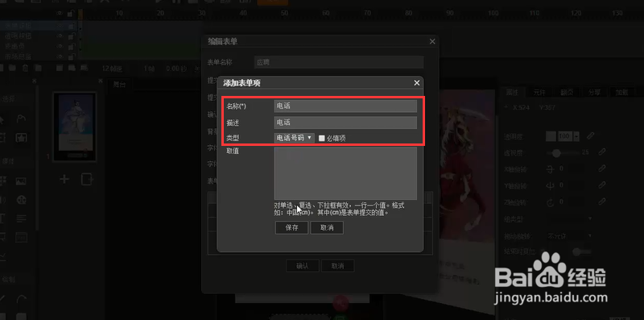Close the 添加表单项 dialog with X
This screenshot has height=320, width=644.
pos(417,83)
